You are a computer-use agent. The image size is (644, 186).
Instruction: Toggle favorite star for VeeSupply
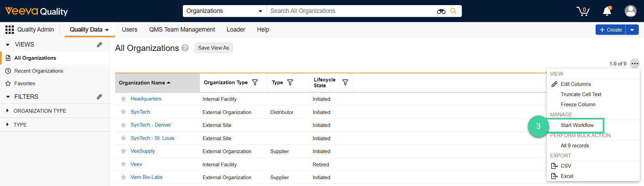[x=124, y=151]
